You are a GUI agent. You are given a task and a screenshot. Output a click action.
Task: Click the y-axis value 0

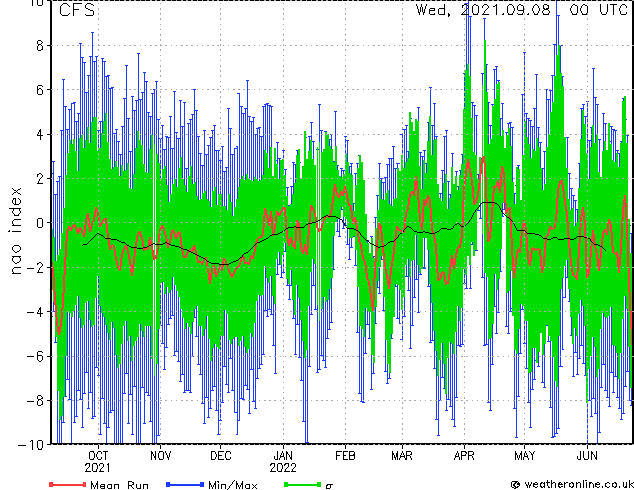(40, 223)
